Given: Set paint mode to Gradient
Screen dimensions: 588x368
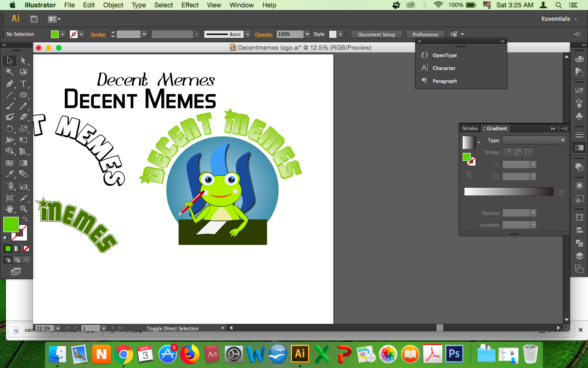Looking at the screenshot, I should tap(17, 249).
